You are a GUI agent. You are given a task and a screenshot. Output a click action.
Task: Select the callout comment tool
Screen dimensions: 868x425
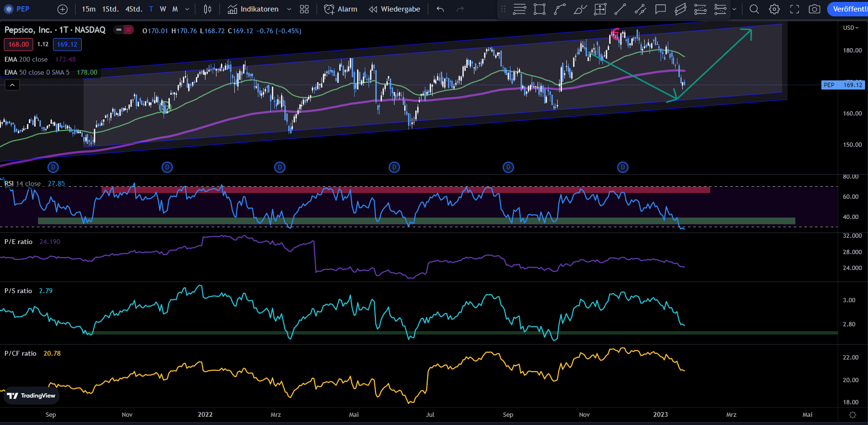click(661, 9)
